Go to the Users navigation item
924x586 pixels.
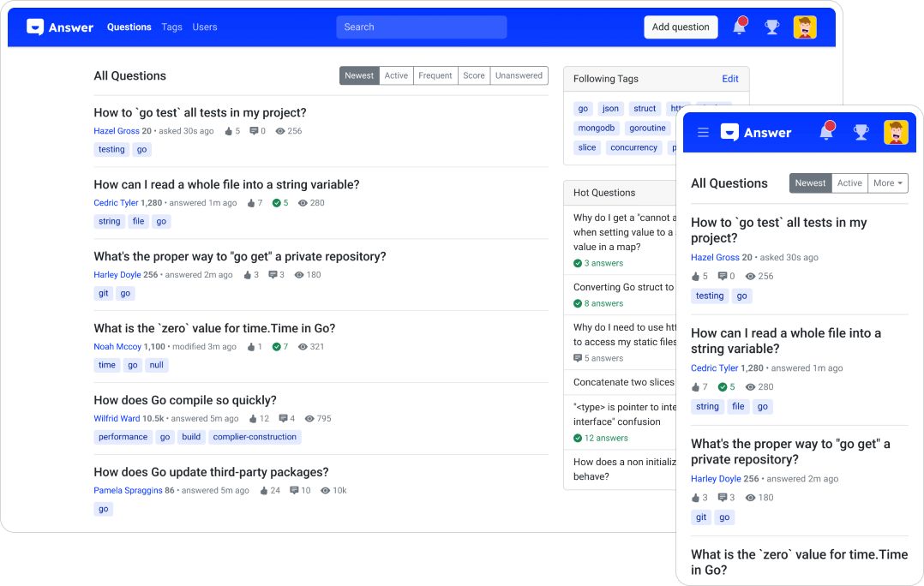point(205,27)
